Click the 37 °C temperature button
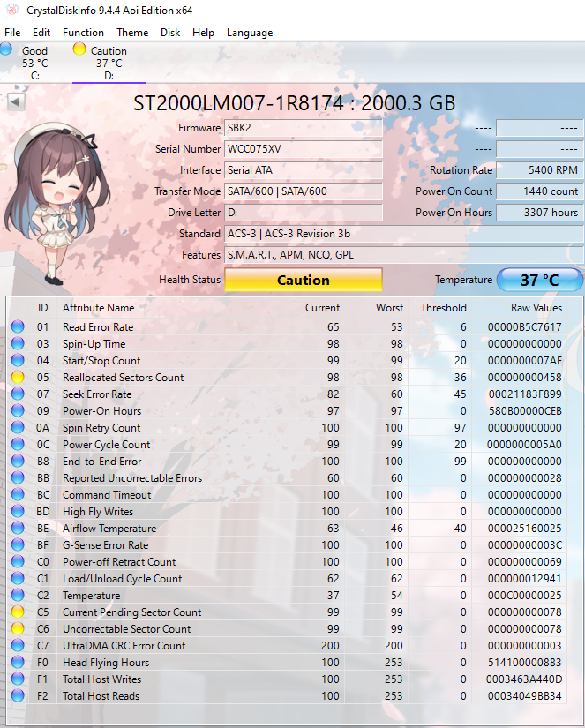The image size is (585, 728). coord(539,280)
